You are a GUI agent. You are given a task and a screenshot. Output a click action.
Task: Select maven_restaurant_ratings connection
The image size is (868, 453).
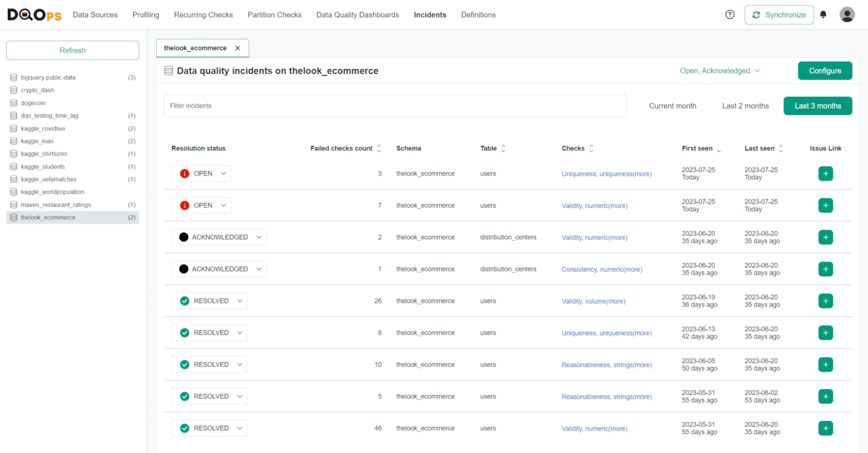pyautogui.click(x=72, y=205)
